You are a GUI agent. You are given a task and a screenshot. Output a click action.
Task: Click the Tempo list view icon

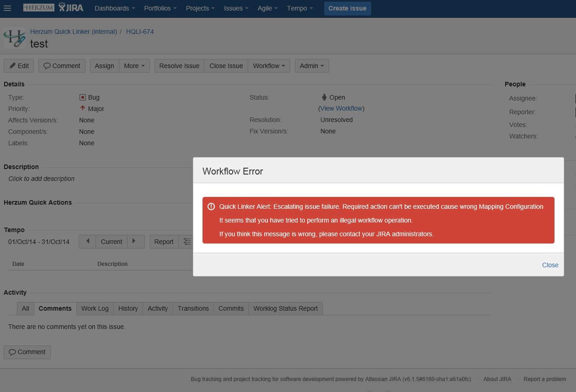tap(187, 242)
